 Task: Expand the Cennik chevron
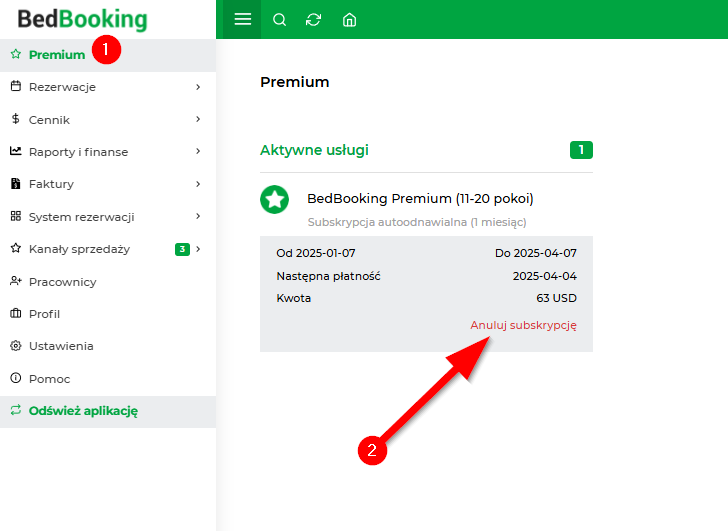point(198,119)
